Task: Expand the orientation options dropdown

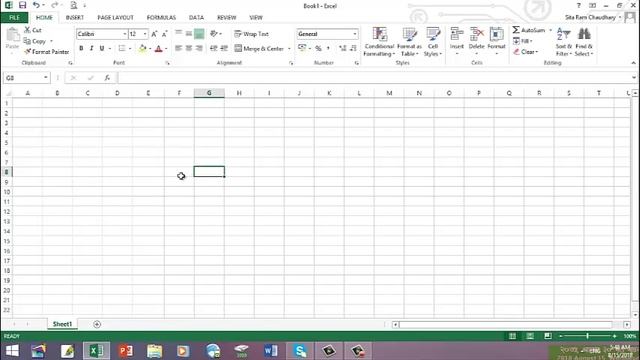Action: 221,34
